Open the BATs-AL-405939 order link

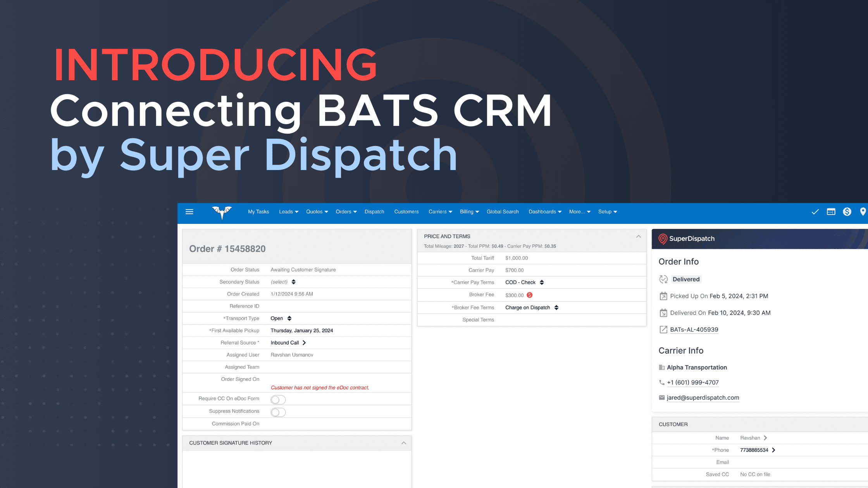694,330
